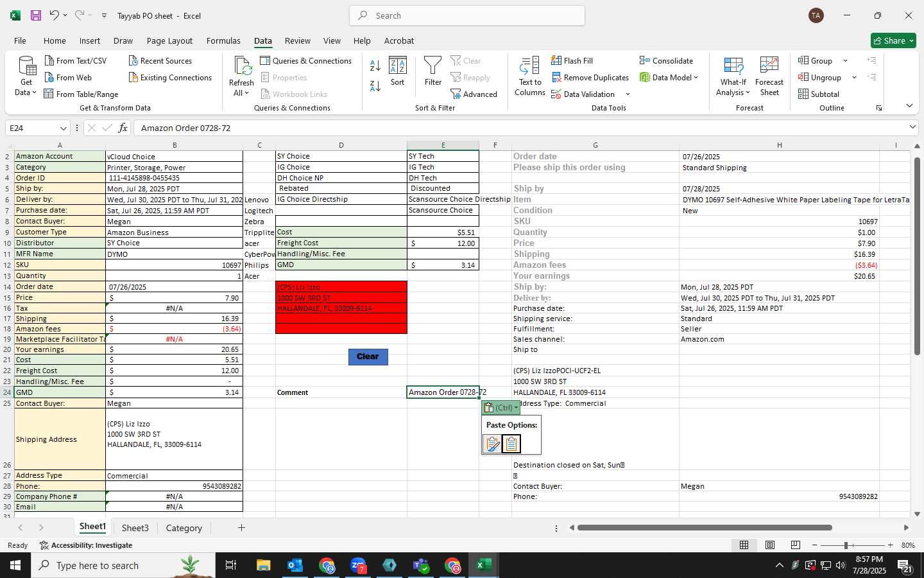The image size is (924, 578).
Task: Open the Windows Start menu
Action: tap(15, 565)
